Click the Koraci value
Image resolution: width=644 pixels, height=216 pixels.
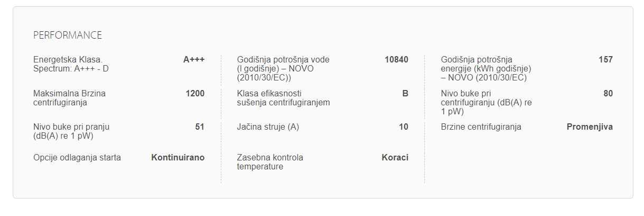[395, 157]
